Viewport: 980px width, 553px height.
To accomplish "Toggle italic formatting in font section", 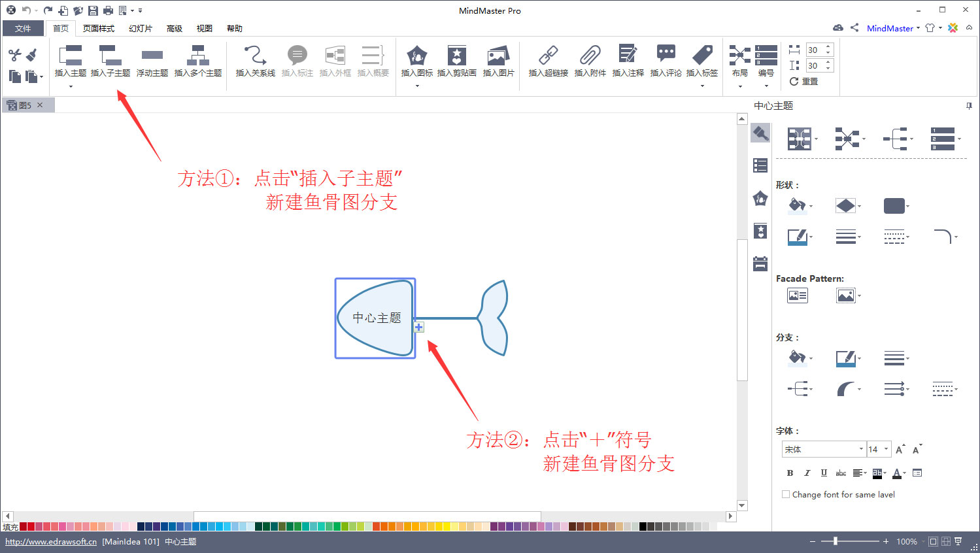I will (x=807, y=473).
